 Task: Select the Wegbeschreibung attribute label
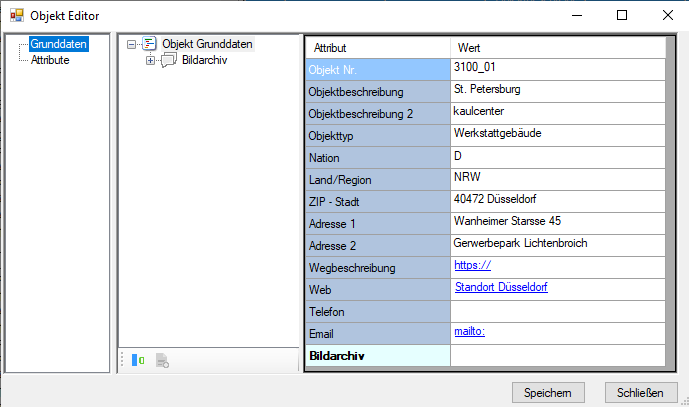(x=378, y=267)
